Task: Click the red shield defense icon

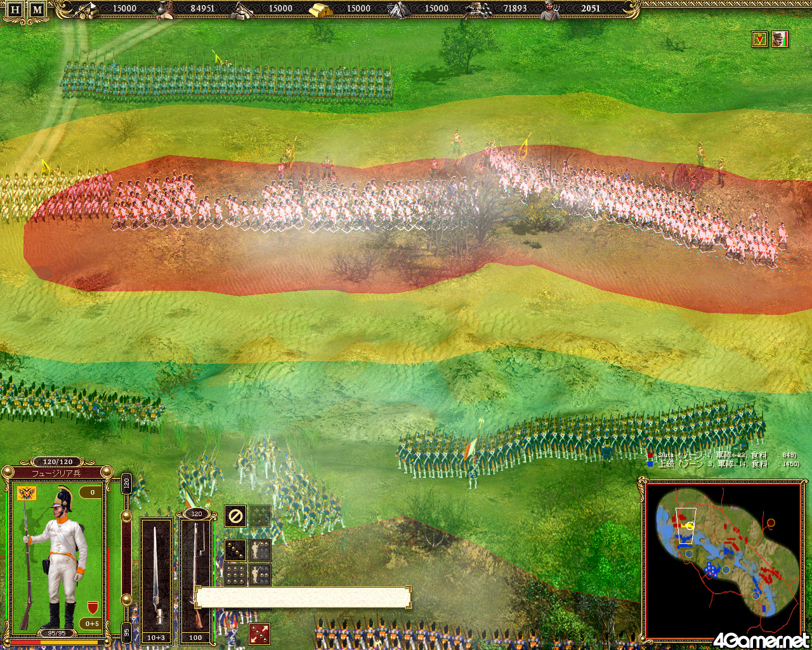Action: pyautogui.click(x=93, y=607)
